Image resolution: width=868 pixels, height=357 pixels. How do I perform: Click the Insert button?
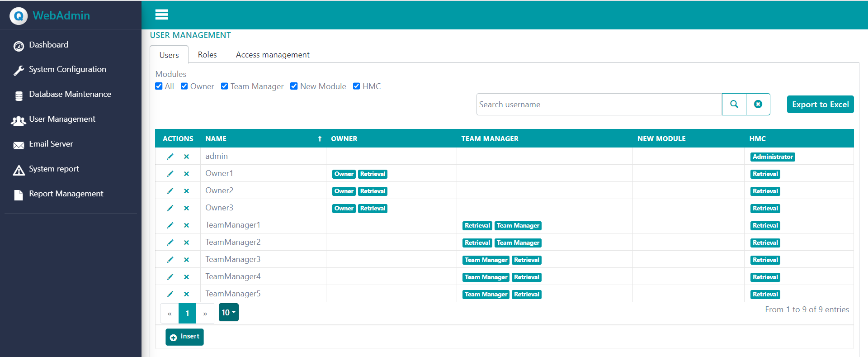tap(184, 337)
